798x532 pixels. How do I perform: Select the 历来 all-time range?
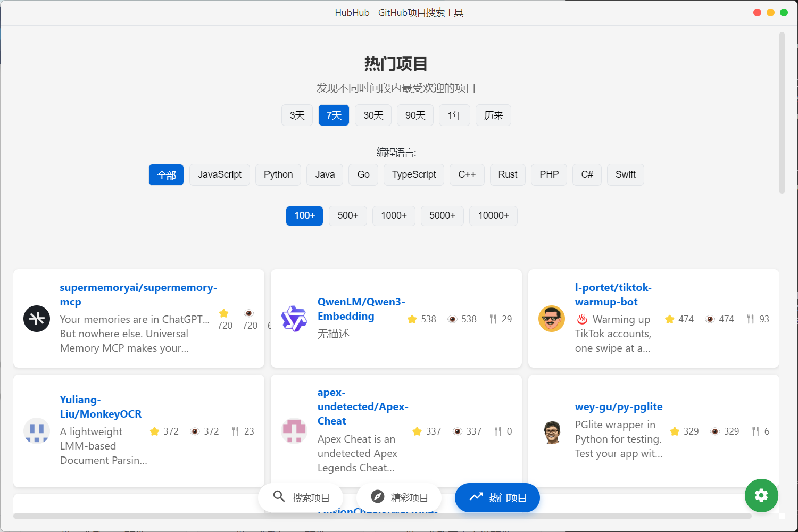tap(493, 115)
